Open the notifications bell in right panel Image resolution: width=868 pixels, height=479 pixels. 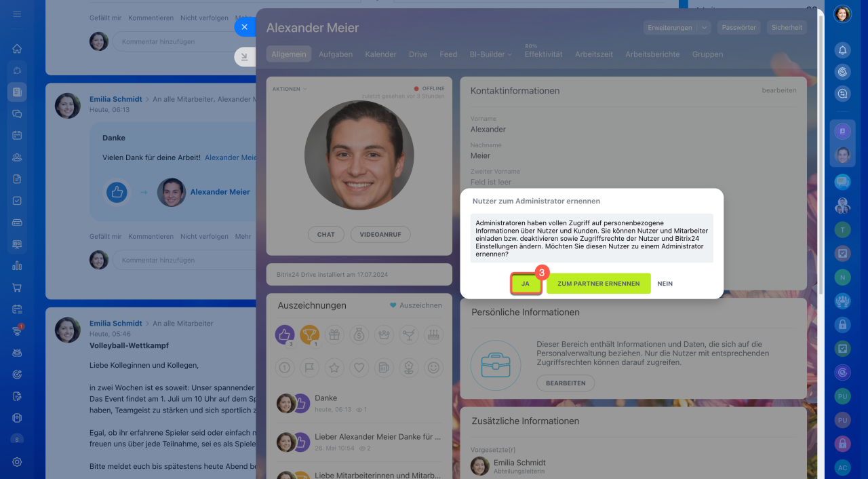[842, 50]
